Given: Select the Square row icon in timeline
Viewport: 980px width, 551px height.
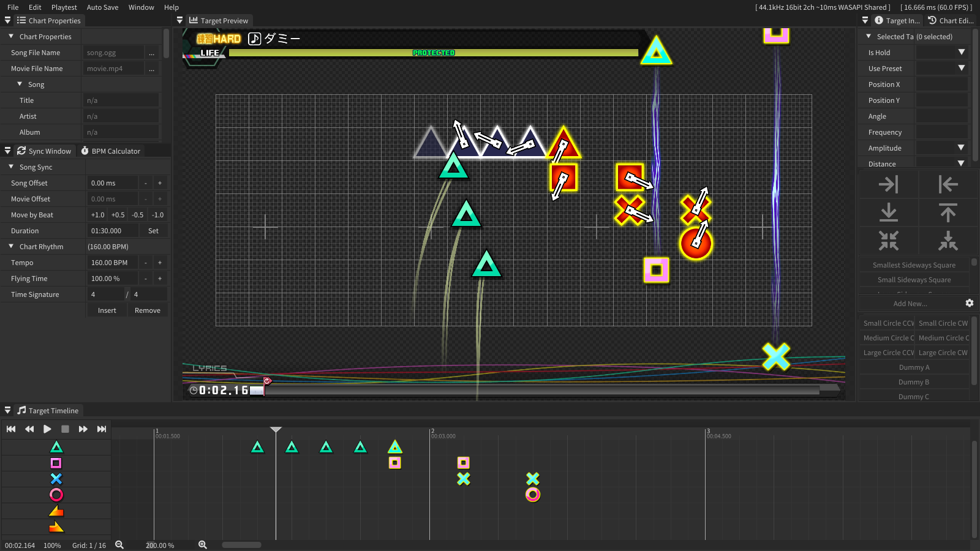Looking at the screenshot, I should tap(56, 463).
